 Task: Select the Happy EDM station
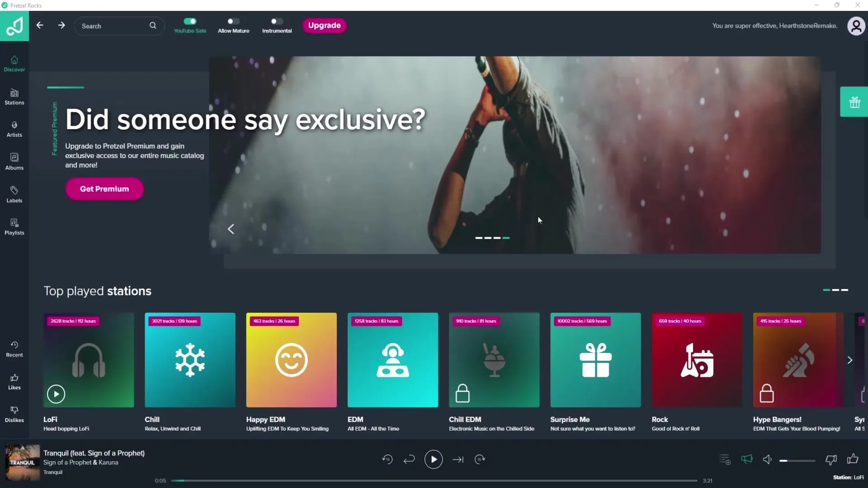292,360
